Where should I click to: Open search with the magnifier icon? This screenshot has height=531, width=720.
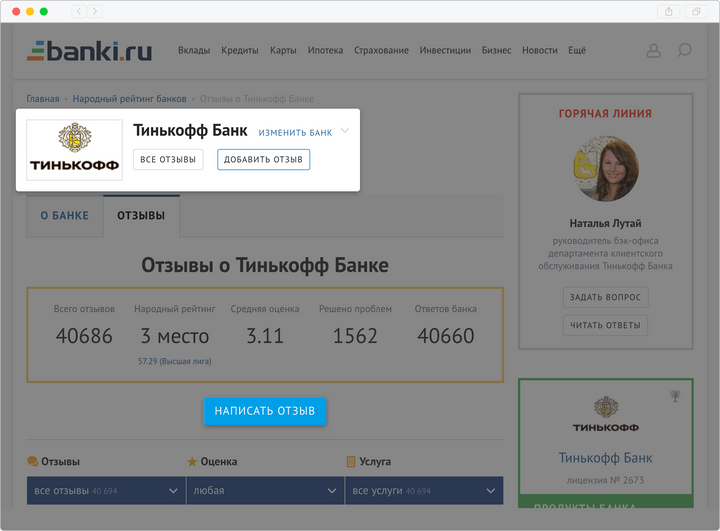(684, 50)
